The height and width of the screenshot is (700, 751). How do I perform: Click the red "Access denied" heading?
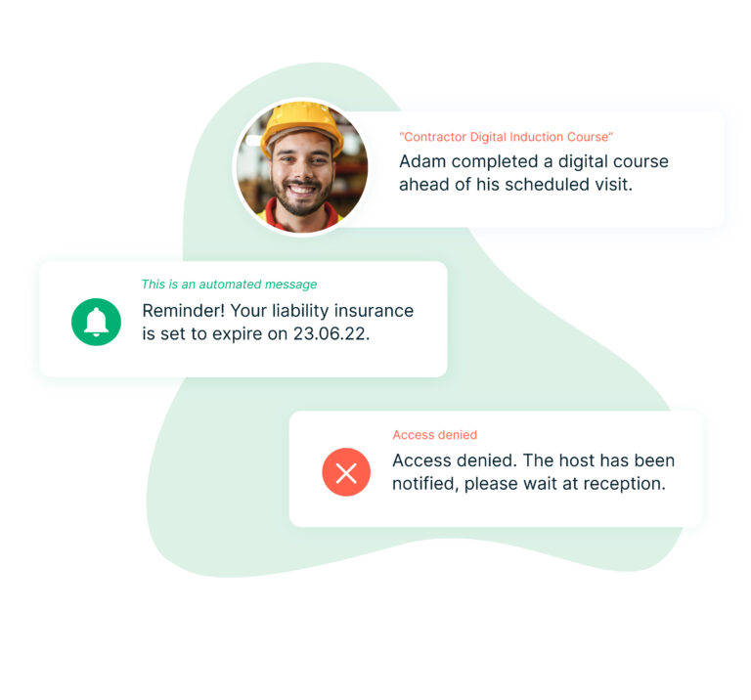point(435,435)
